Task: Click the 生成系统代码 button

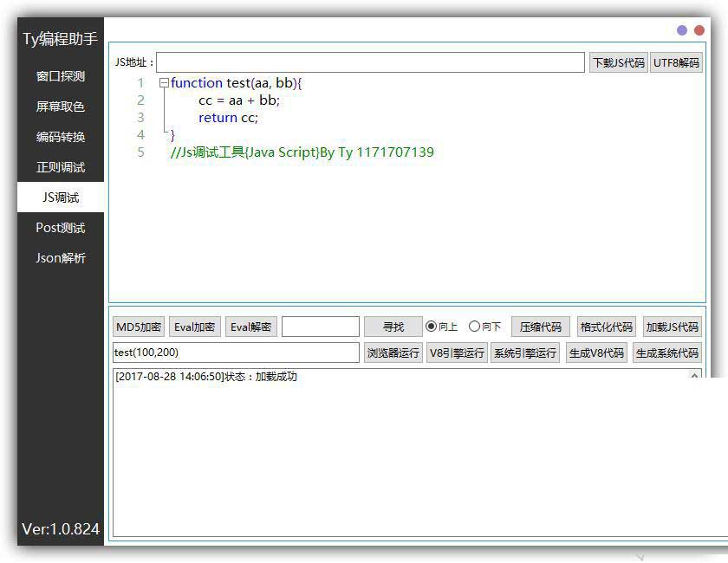Action: point(667,353)
